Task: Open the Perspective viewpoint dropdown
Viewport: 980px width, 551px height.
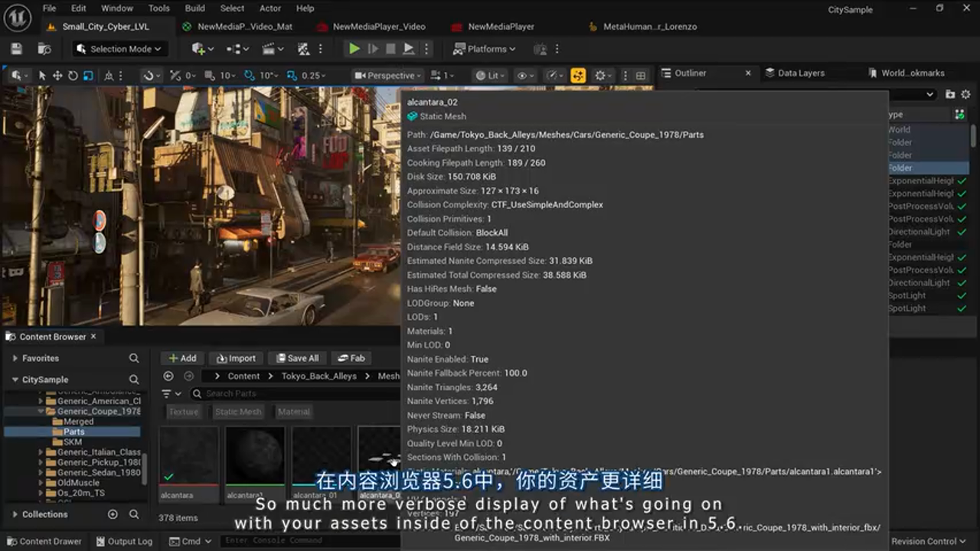Action: [387, 75]
